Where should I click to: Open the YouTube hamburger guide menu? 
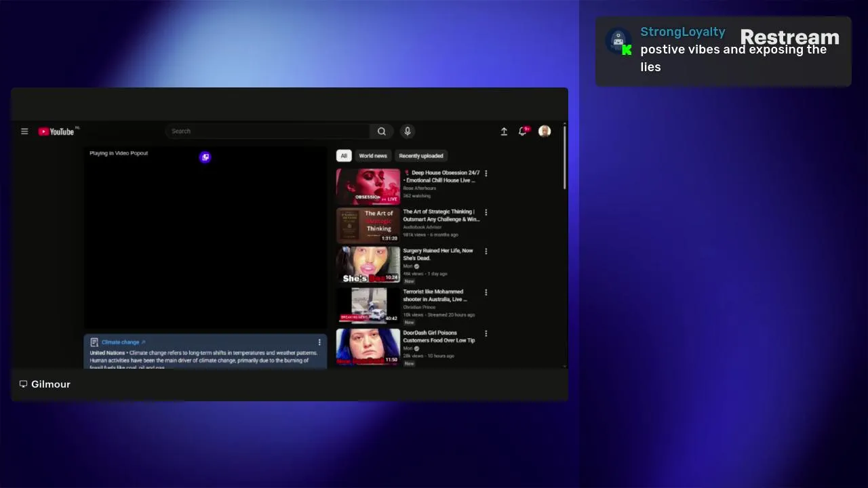pos(24,131)
